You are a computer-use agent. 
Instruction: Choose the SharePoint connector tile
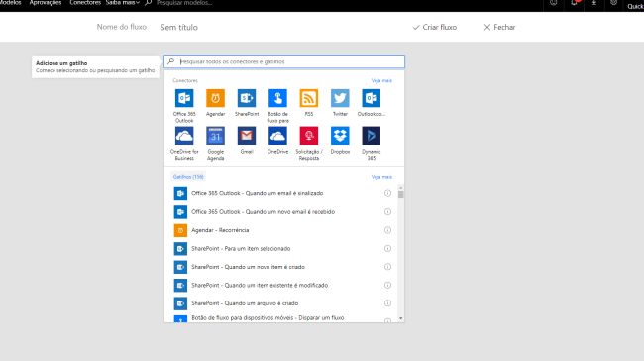[x=247, y=98]
